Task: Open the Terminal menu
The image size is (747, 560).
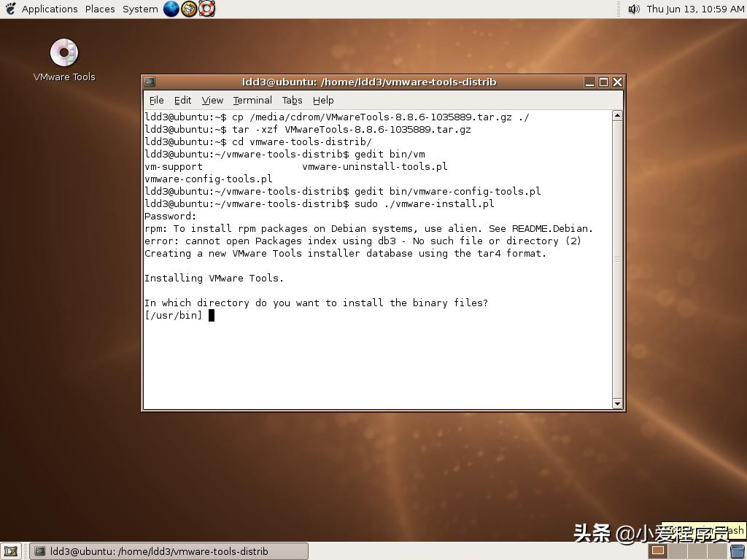Action: 252,101
